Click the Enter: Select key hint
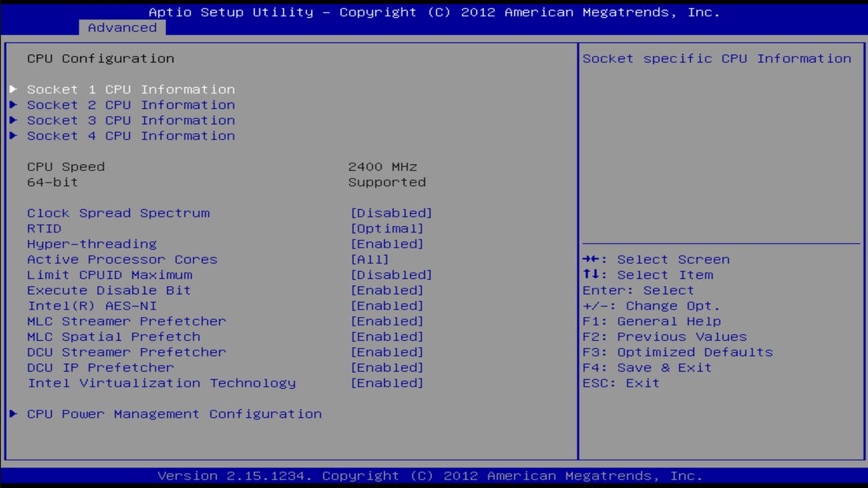 (639, 291)
